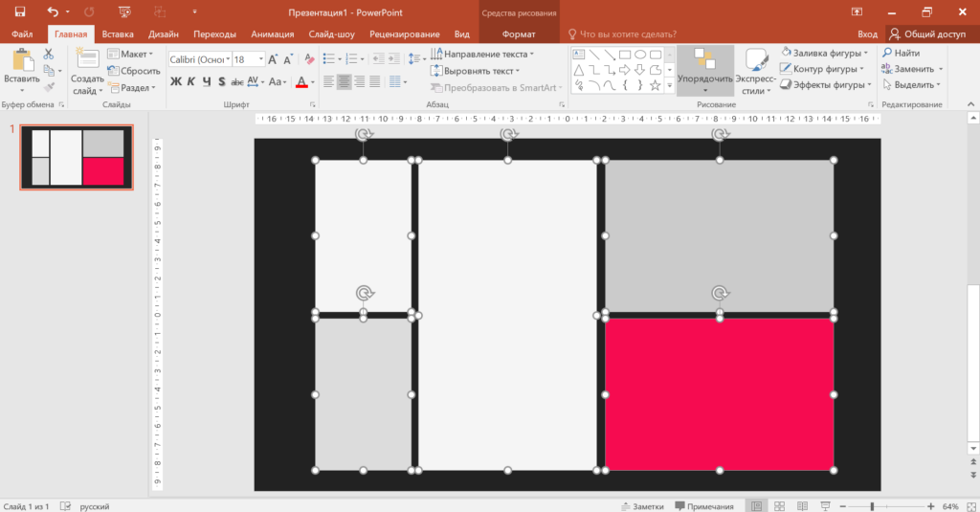980x512 pixels.
Task: Select the star shape in the shapes gallery
Action: (655, 85)
